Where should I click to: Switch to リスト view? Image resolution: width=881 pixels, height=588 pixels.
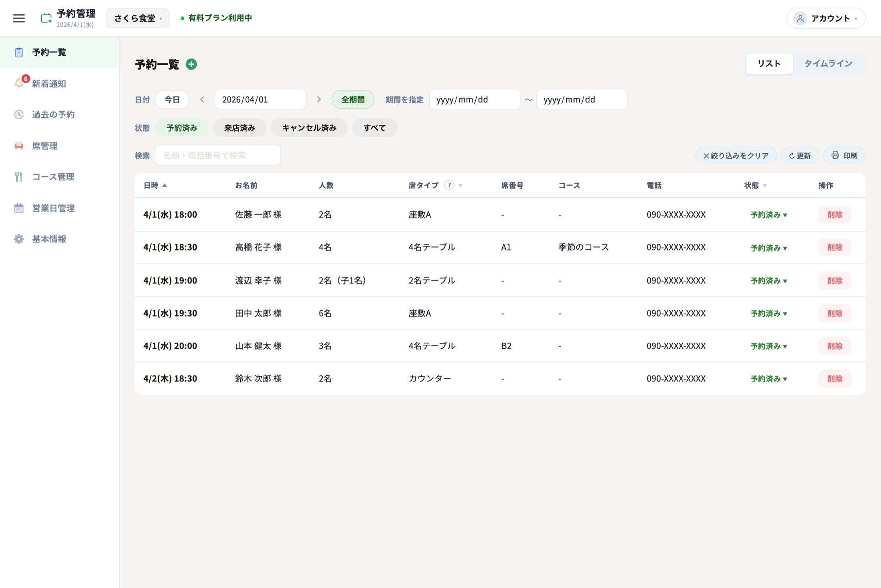coord(769,64)
